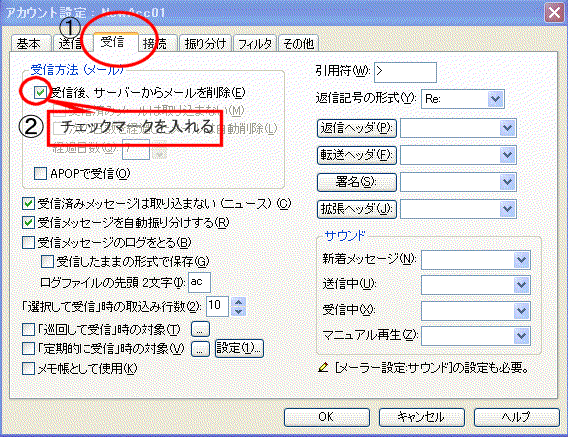Check メモ帳として使用 option
The width and height of the screenshot is (568, 438).
28,368
